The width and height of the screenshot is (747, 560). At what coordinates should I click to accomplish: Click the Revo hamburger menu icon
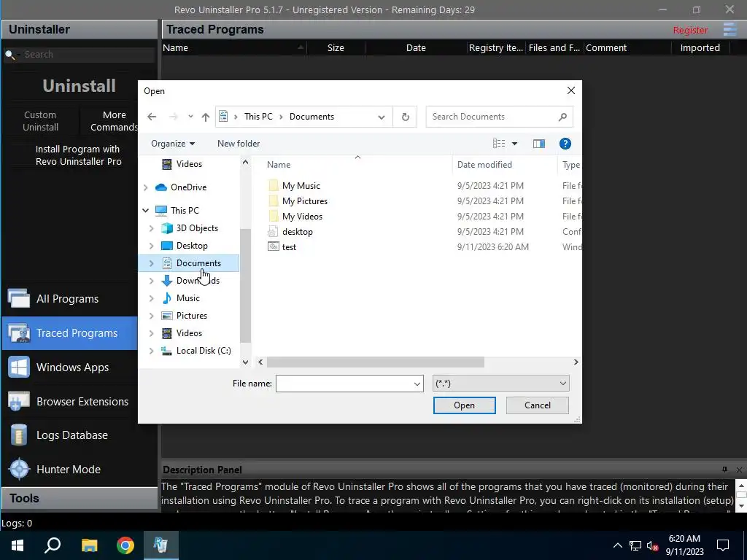pyautogui.click(x=729, y=29)
